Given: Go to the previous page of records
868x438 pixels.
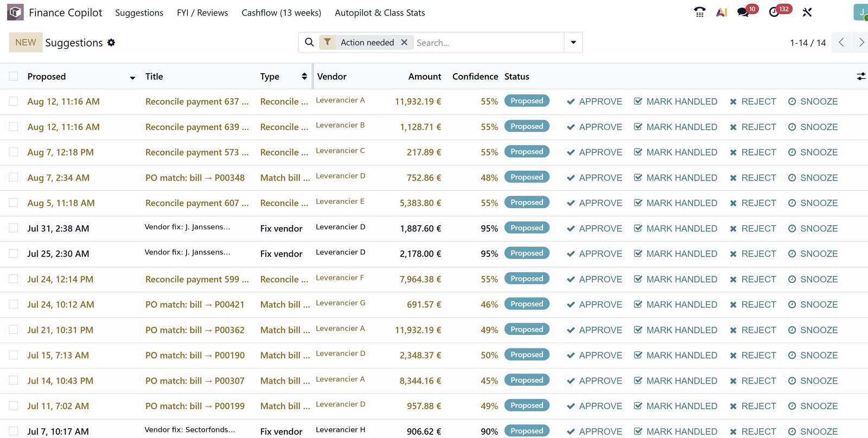Looking at the screenshot, I should pyautogui.click(x=841, y=42).
